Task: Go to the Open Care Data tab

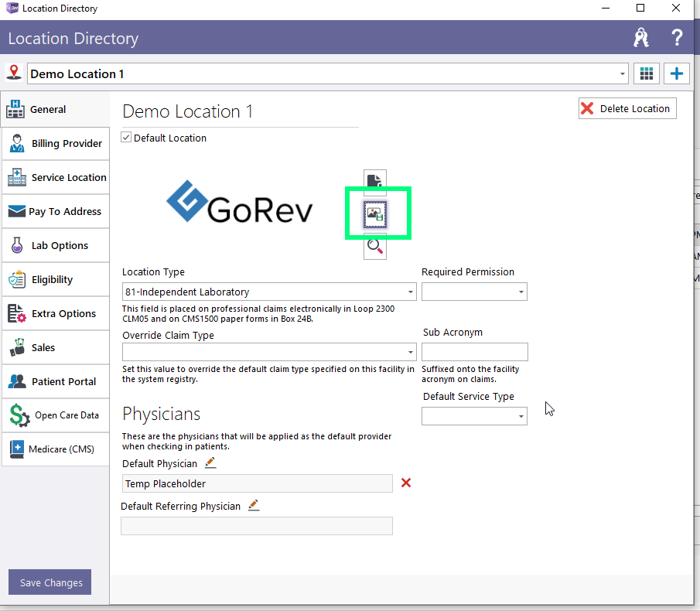Action: (x=56, y=415)
